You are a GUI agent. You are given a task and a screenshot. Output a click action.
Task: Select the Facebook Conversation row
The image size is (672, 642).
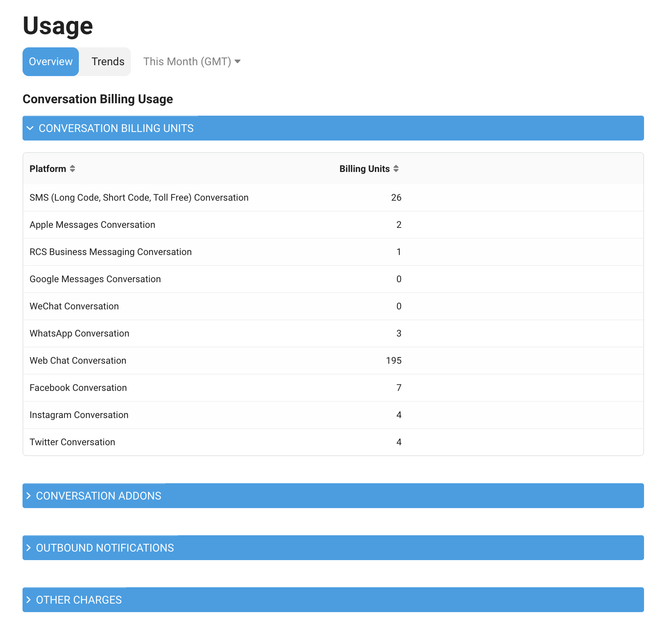(333, 388)
